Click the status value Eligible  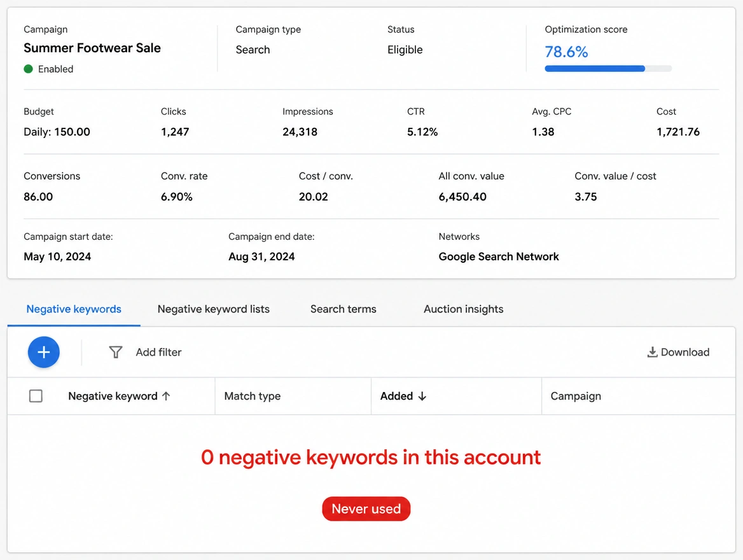click(405, 50)
